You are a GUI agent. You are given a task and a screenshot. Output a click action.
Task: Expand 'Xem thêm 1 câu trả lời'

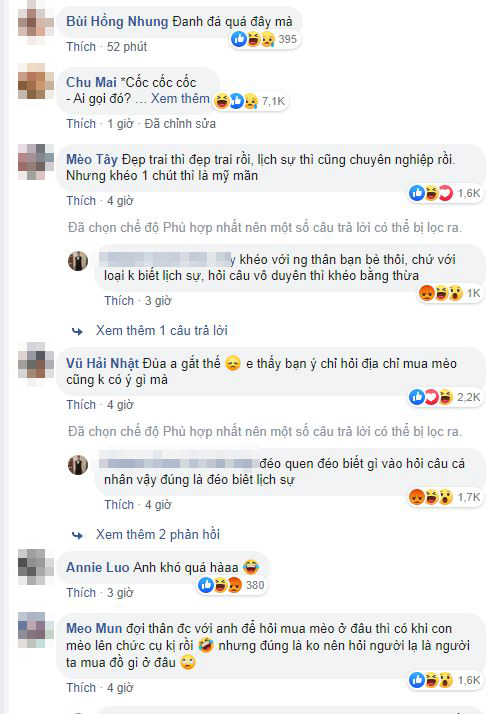point(162,331)
